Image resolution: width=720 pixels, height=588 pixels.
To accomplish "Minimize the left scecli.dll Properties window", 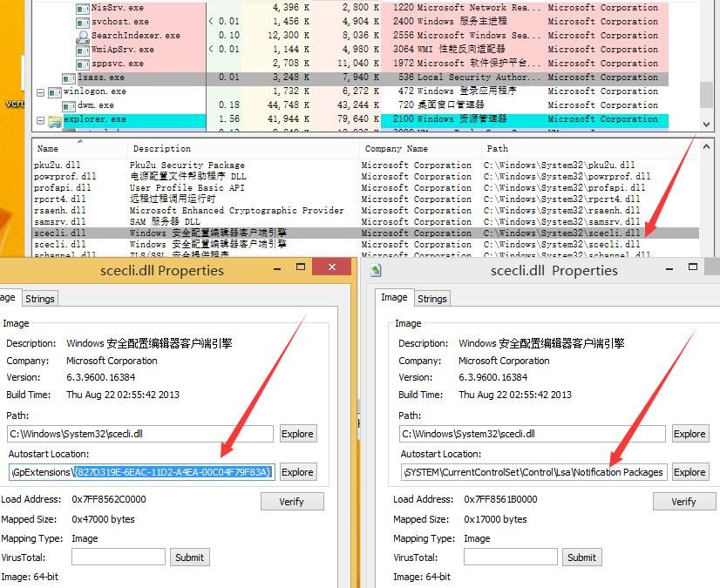I will tap(277, 269).
